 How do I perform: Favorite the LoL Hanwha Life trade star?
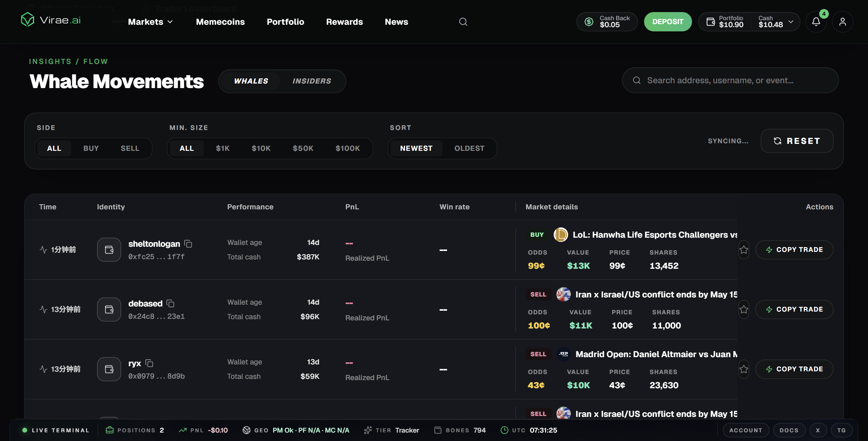(x=744, y=250)
